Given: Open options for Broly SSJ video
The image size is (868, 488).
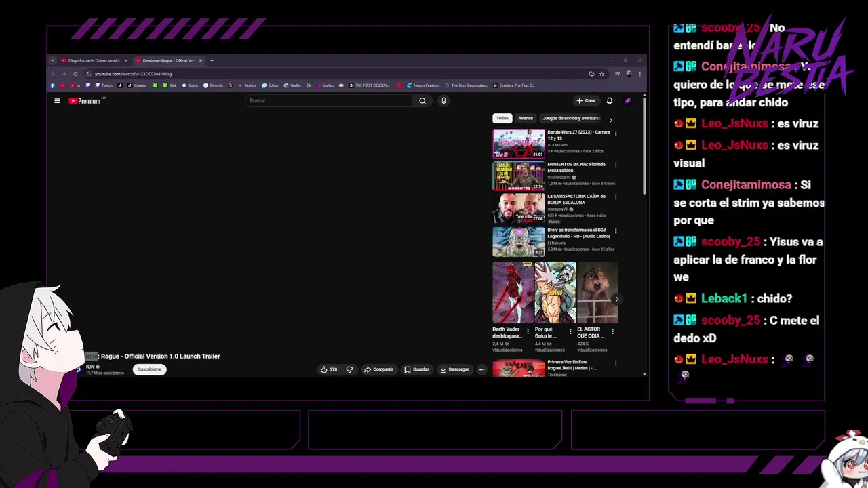Looking at the screenshot, I should tap(616, 230).
